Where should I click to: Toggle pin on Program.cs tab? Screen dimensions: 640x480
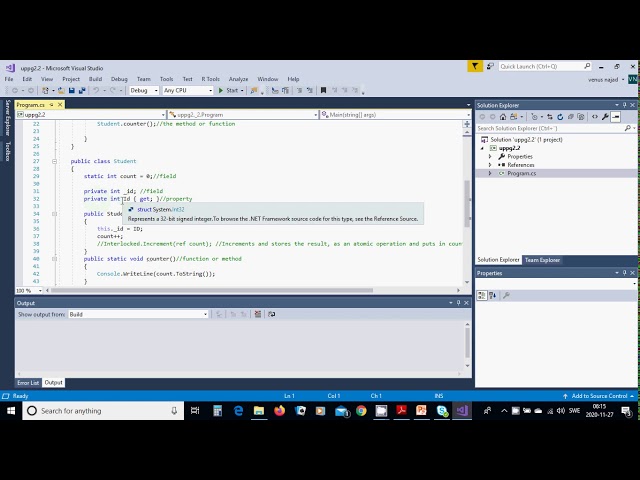tap(51, 105)
